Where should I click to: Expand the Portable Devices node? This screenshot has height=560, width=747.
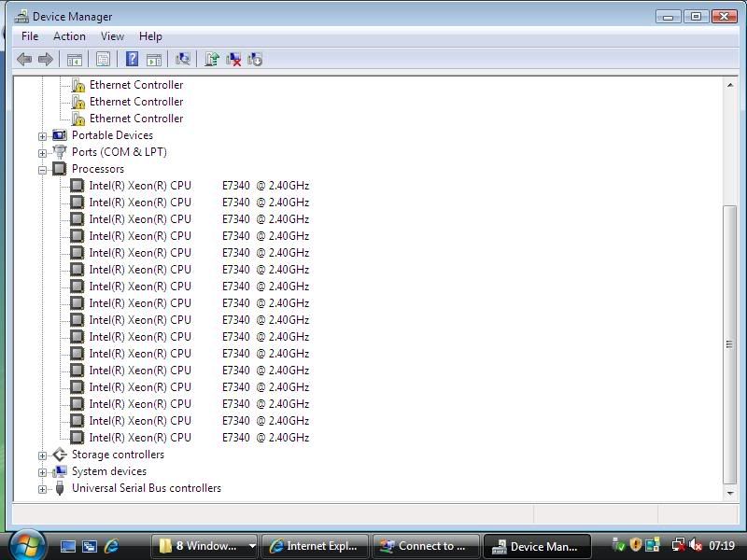tap(42, 136)
